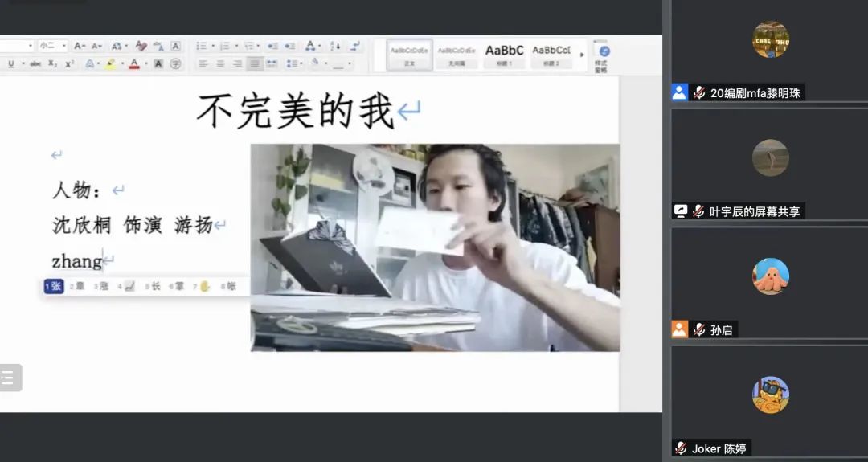Screen dimensions: 868x462
Task: Choose IME candidate 1 张
Action: click(54, 286)
